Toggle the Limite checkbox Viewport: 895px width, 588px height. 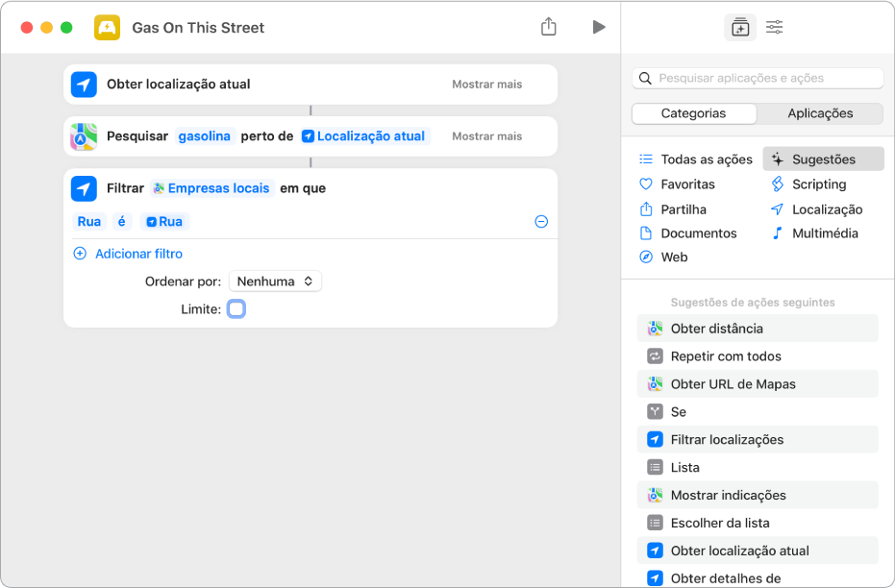point(236,309)
